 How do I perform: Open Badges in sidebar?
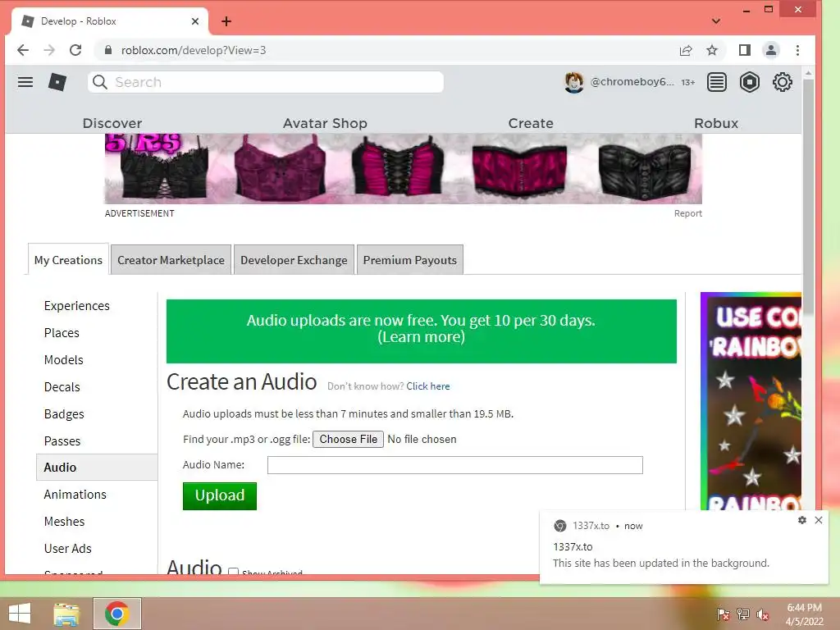click(64, 414)
